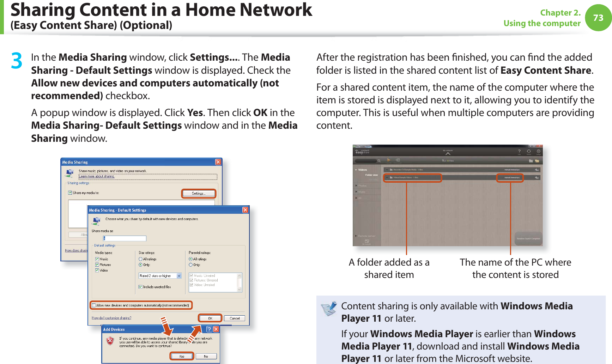The height and width of the screenshot is (364, 612).
Task: Click the 'How does sharing' link in Media Sharing
Action: (x=76, y=250)
